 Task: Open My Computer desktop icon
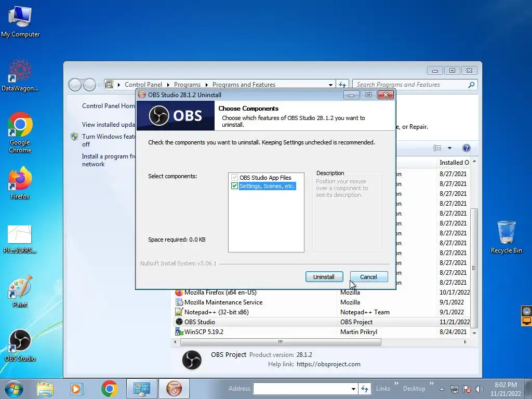click(20, 21)
